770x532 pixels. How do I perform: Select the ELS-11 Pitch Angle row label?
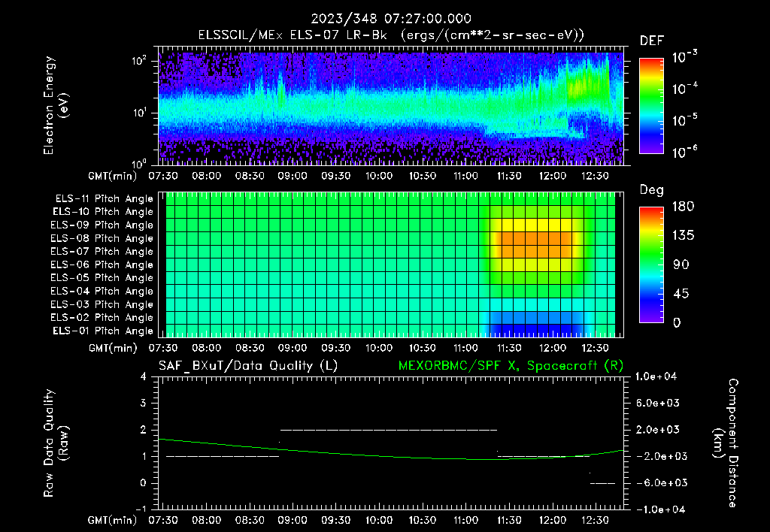coord(104,199)
